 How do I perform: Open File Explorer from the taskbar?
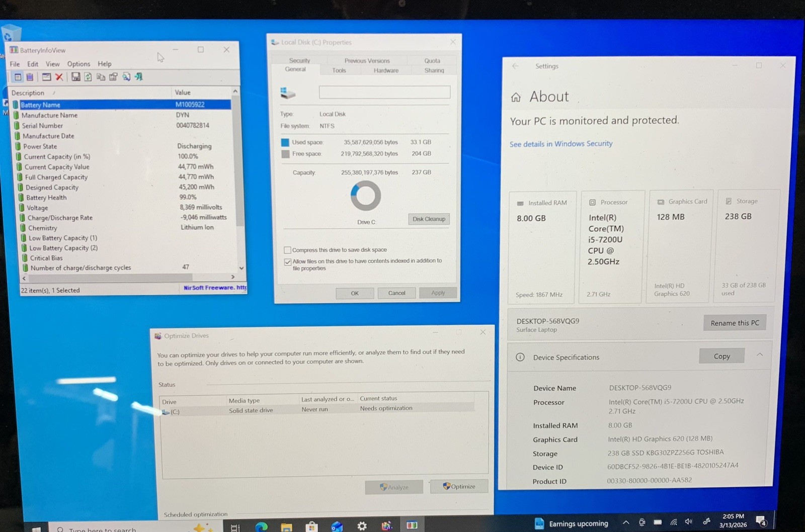[286, 526]
